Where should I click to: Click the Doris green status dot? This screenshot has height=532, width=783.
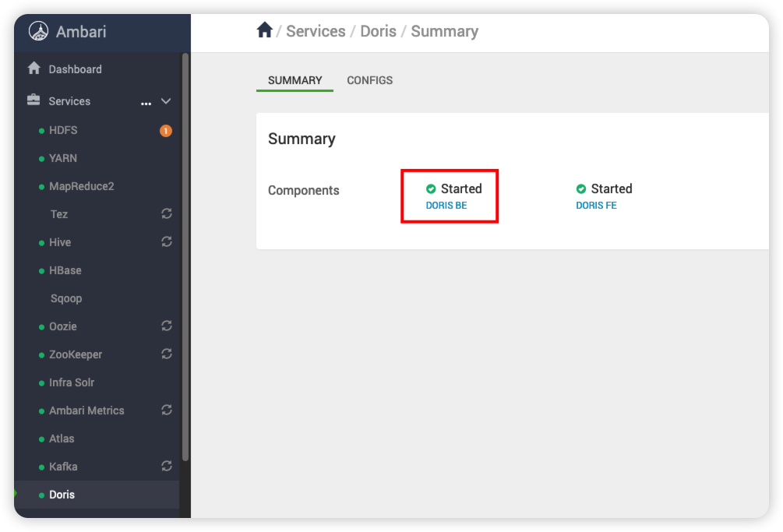coord(41,495)
